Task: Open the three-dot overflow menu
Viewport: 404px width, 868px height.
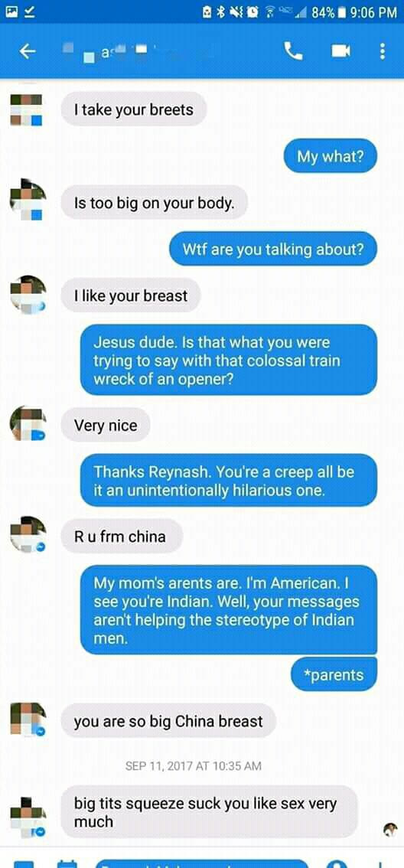Action: [x=382, y=51]
